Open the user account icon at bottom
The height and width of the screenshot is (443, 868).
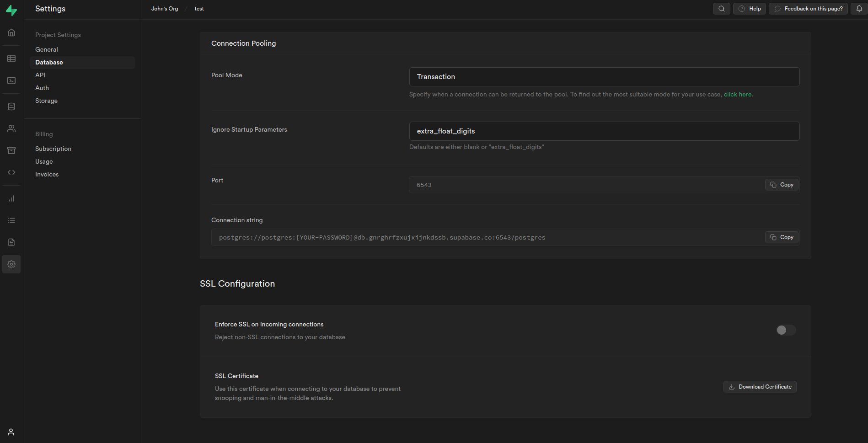(11, 432)
